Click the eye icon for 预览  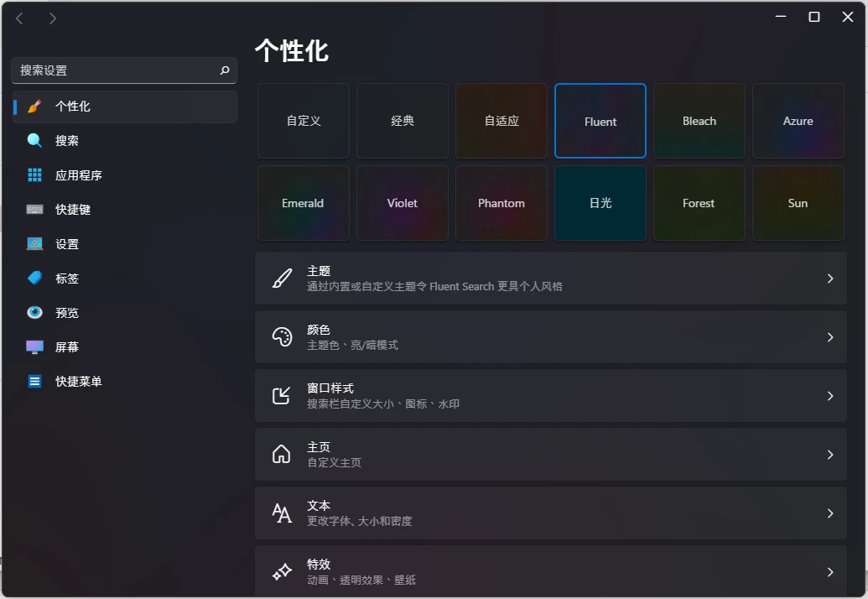34,313
